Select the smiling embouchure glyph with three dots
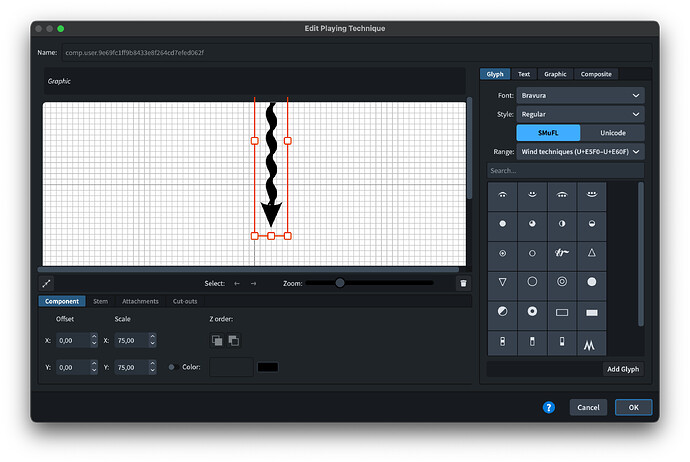 pyautogui.click(x=592, y=194)
